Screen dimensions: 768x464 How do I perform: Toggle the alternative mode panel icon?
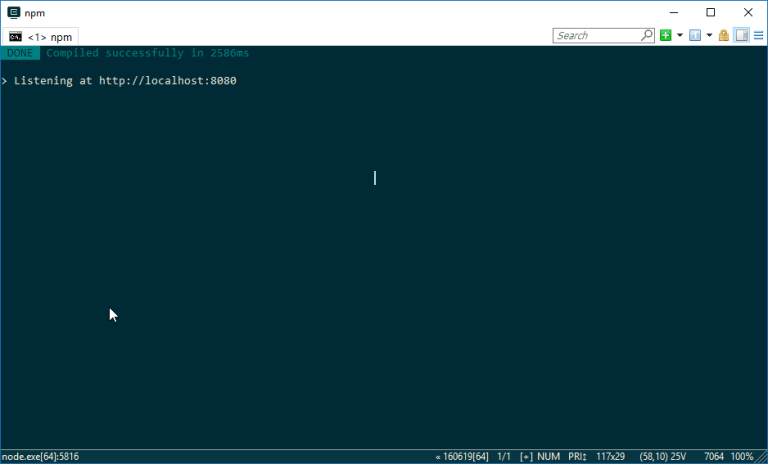(x=741, y=35)
